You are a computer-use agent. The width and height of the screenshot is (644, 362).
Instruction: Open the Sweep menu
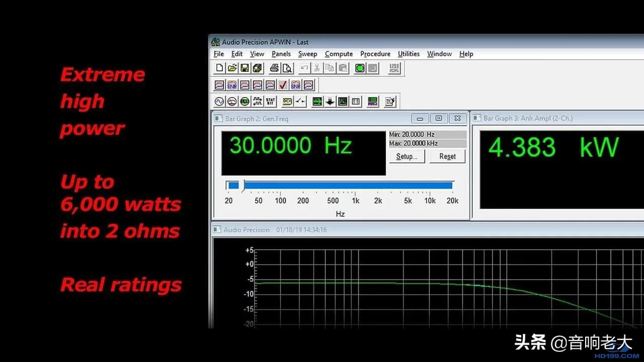(307, 54)
